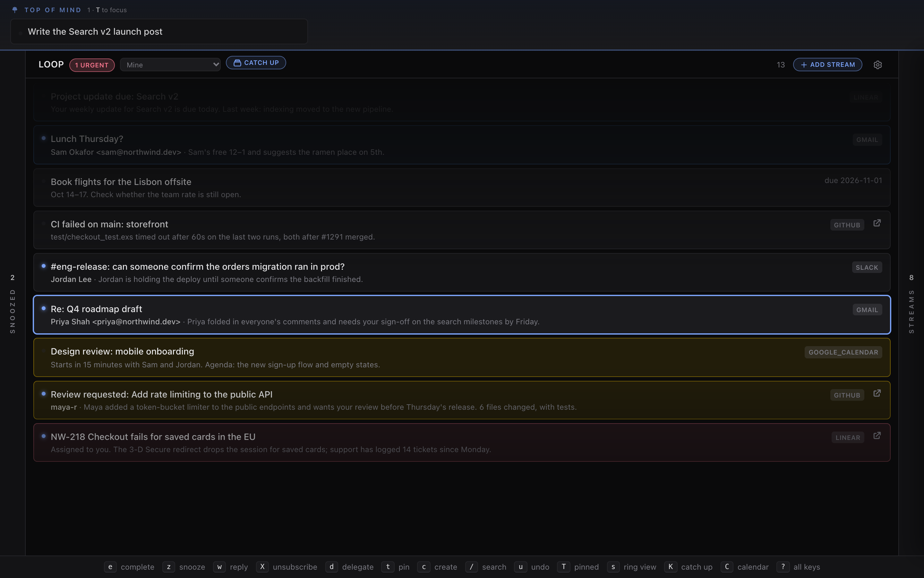Open 'Book flights for the Lisbon offsite'
The image size is (924, 578).
[x=462, y=188]
